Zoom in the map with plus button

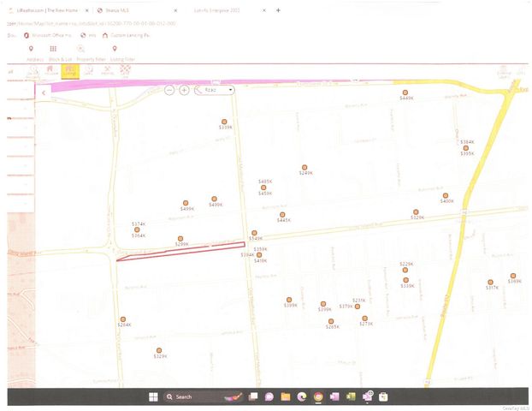(184, 89)
